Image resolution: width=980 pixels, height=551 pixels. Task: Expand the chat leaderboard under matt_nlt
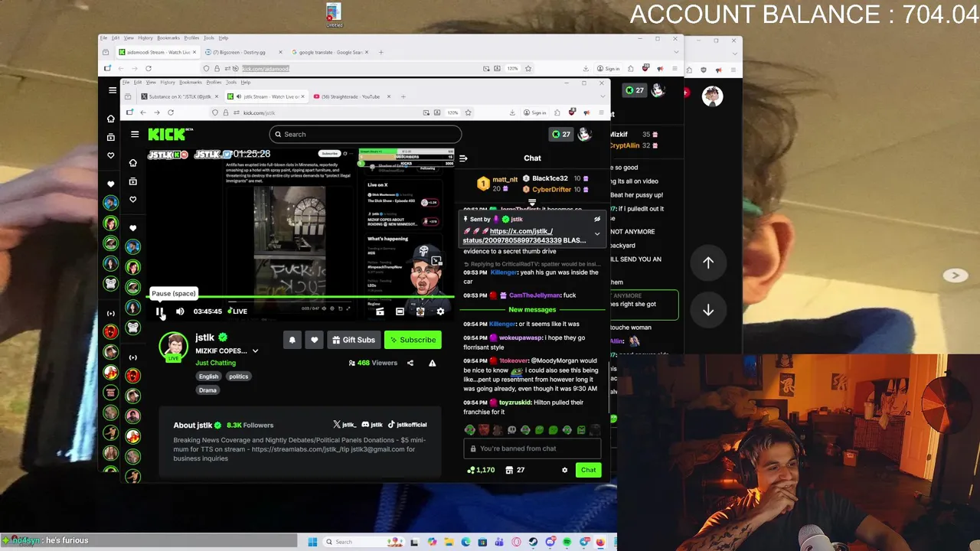532,202
